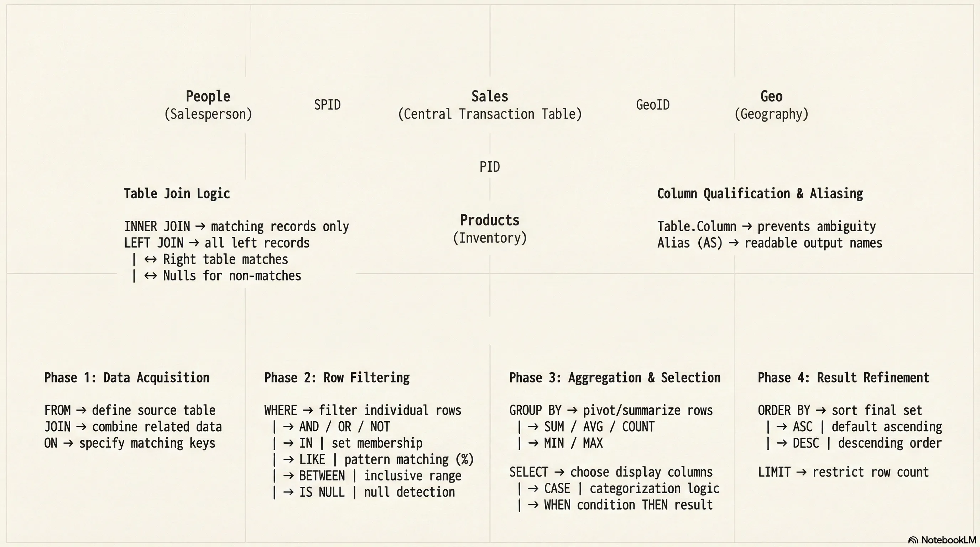This screenshot has height=547, width=980.
Task: Click the GeoID key label
Action: 652,105
